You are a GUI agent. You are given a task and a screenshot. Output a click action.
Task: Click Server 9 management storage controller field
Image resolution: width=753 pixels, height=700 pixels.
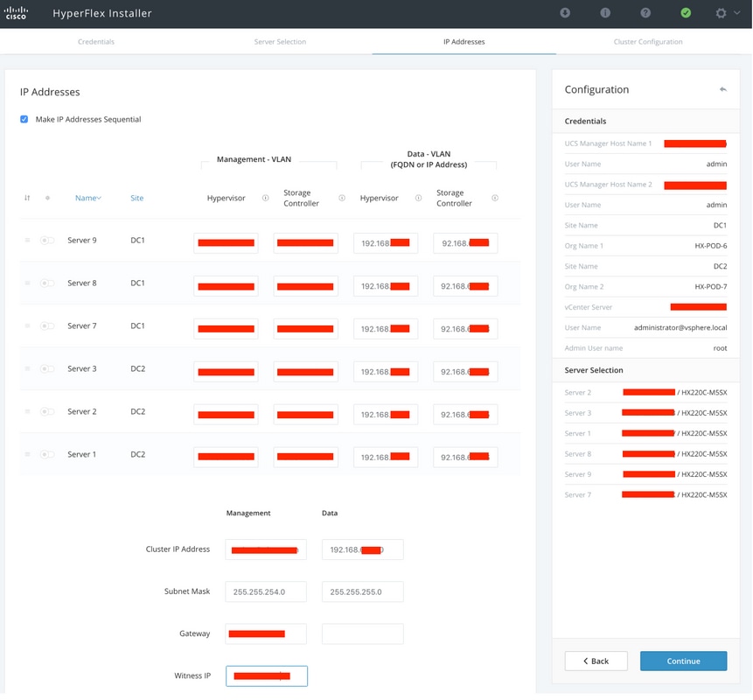(305, 243)
